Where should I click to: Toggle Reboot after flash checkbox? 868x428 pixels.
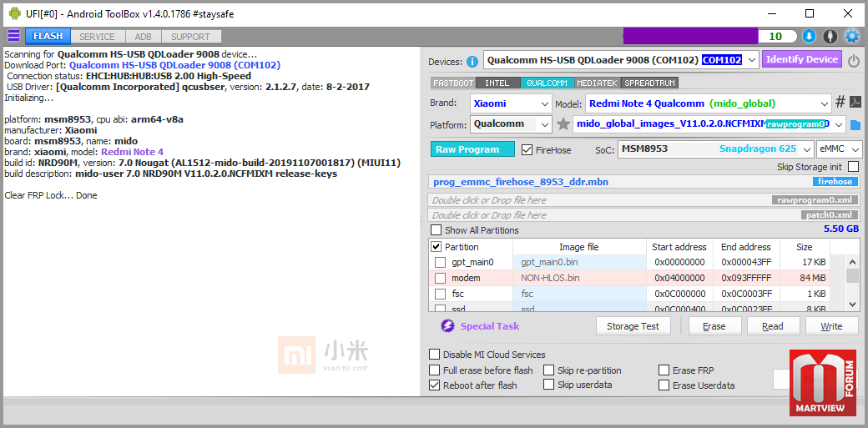(x=435, y=385)
